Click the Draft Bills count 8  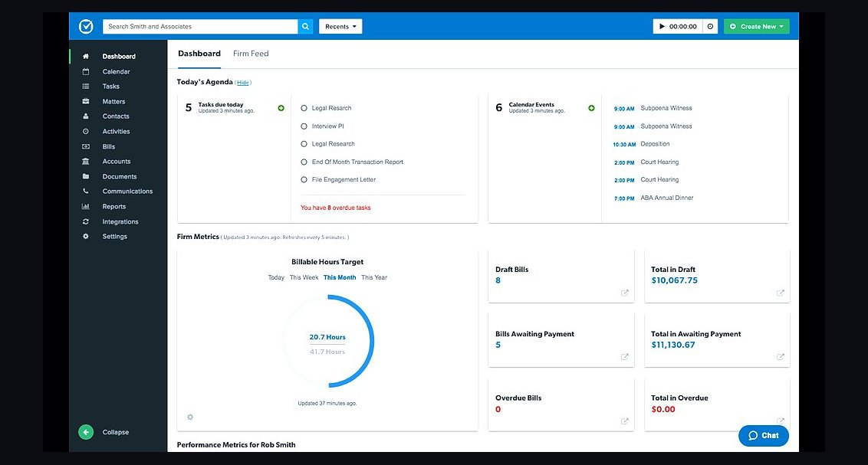click(498, 280)
